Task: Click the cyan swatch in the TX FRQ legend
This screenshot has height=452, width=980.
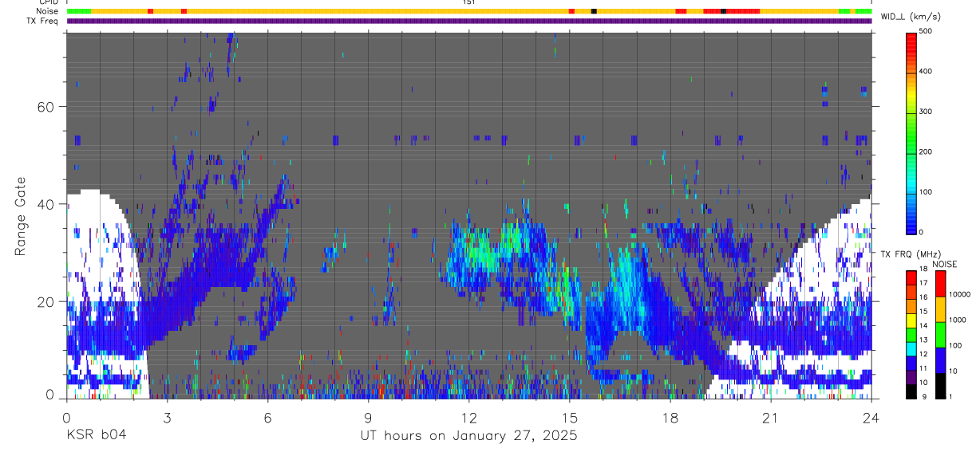Action: click(911, 348)
